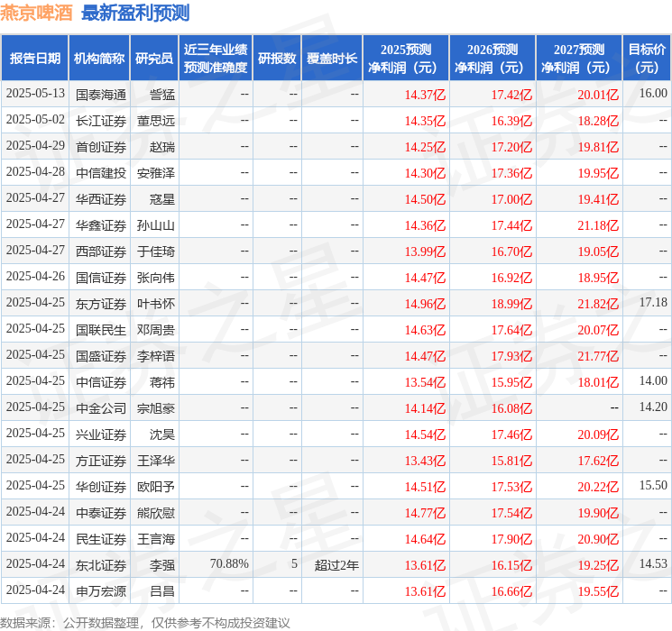Viewport: 672px width, 631px height.
Task: Click researcher name 叶书怀
Action: point(156,304)
